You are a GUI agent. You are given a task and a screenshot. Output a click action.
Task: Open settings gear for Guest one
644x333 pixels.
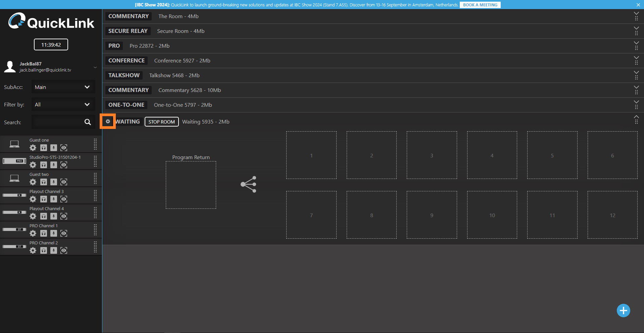point(33,148)
